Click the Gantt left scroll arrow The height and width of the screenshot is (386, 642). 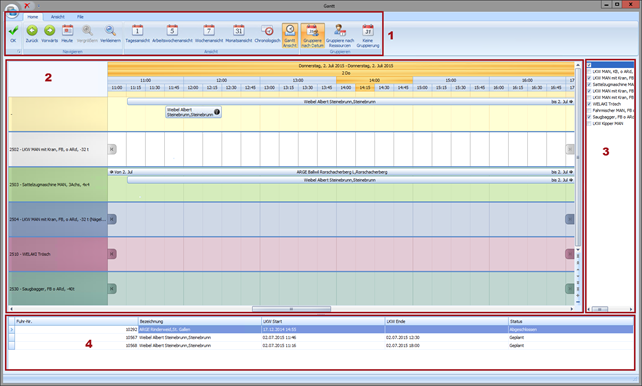pyautogui.click(x=11, y=309)
